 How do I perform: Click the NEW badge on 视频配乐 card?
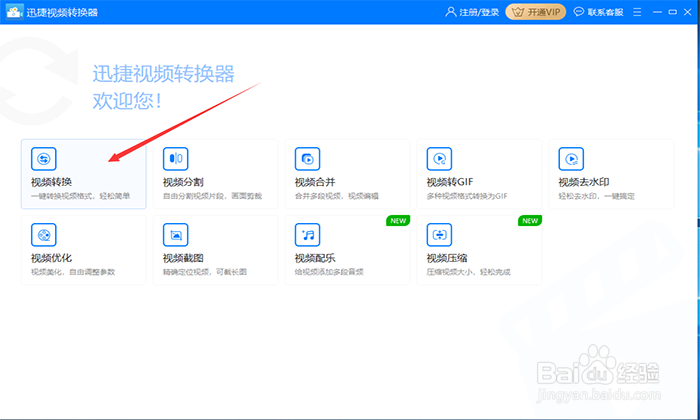pyautogui.click(x=398, y=220)
